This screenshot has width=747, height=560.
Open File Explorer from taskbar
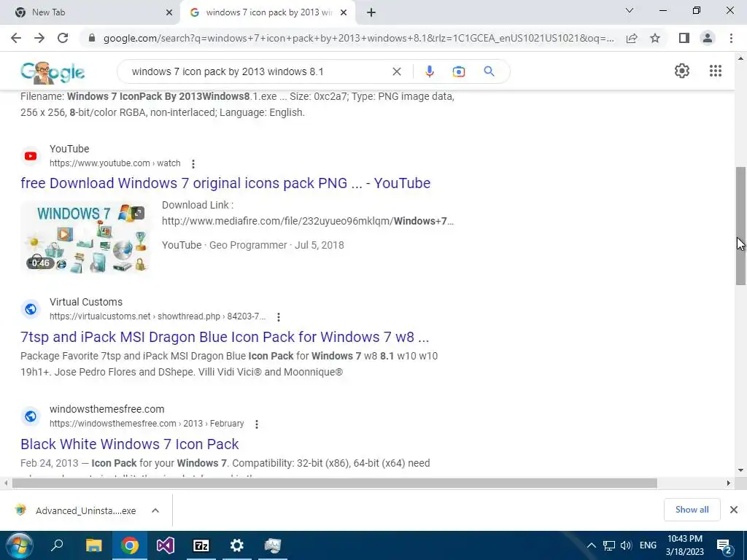tap(93, 545)
